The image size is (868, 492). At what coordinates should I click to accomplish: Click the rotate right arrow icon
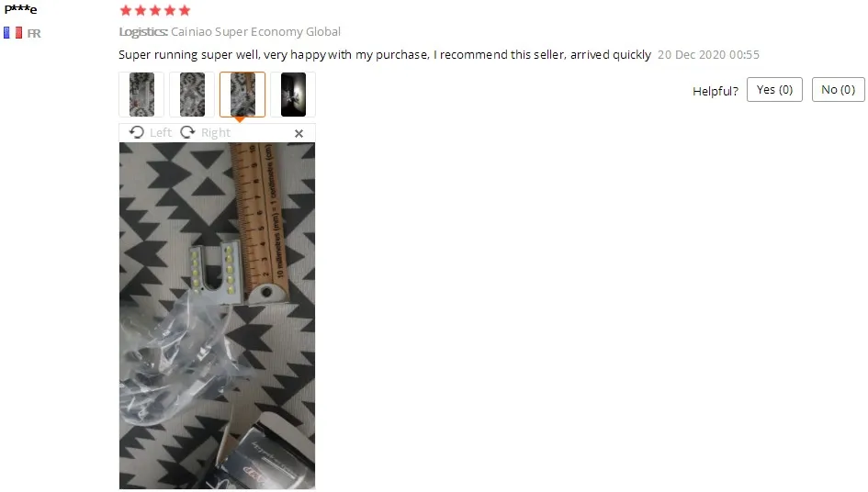pyautogui.click(x=187, y=132)
